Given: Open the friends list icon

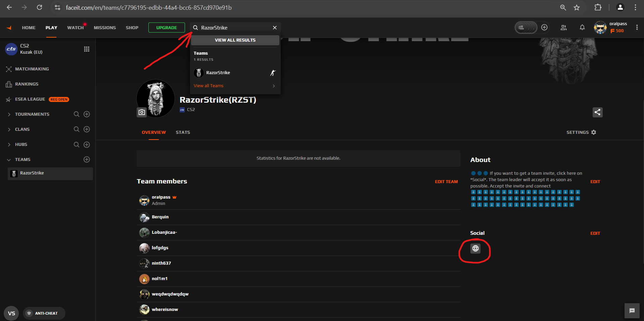Looking at the screenshot, I should tap(564, 28).
